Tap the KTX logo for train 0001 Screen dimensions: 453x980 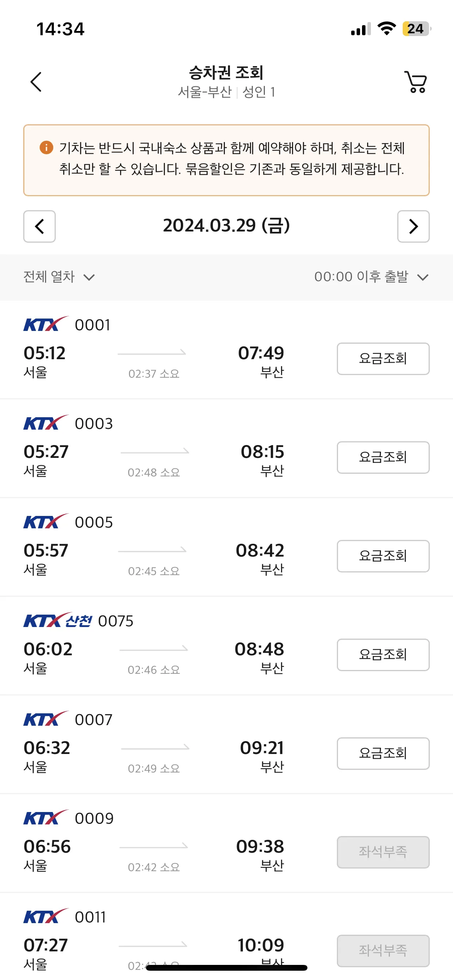point(46,324)
